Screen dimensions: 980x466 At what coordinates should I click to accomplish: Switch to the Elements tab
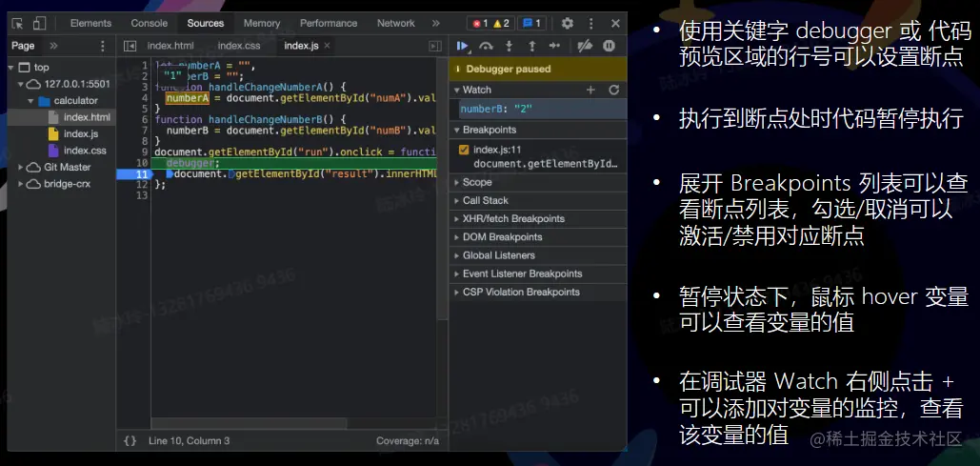tap(90, 23)
